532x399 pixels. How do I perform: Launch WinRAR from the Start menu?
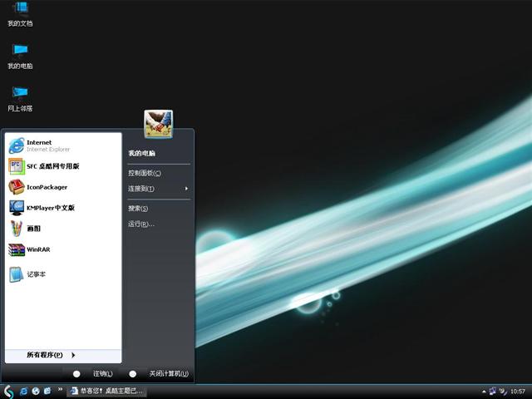point(63,249)
